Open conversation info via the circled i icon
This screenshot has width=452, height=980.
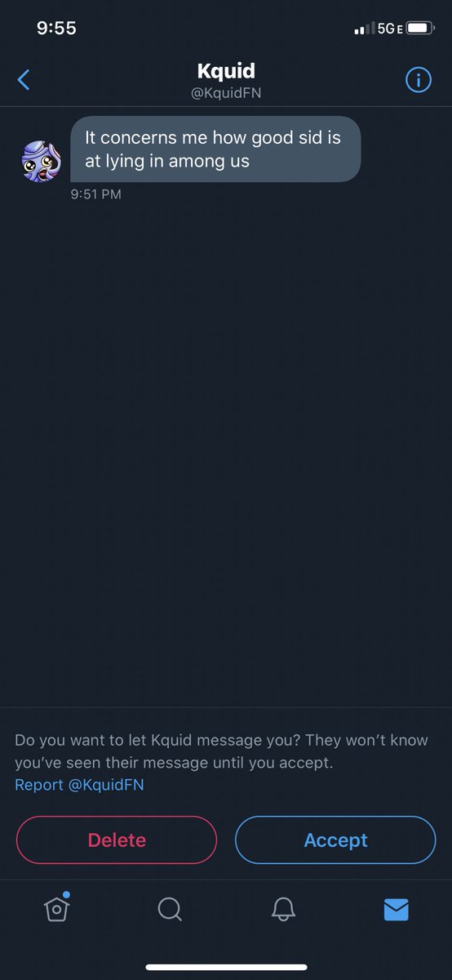pyautogui.click(x=419, y=79)
